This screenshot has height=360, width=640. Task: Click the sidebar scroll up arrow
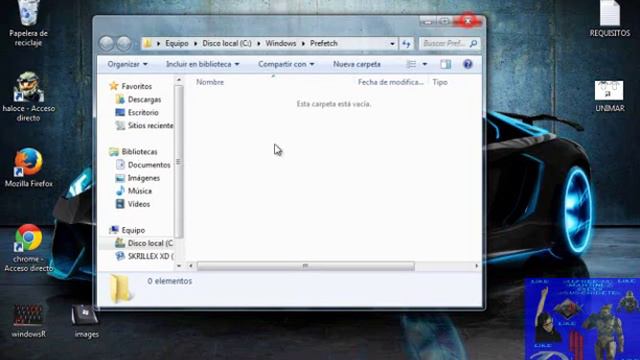178,80
